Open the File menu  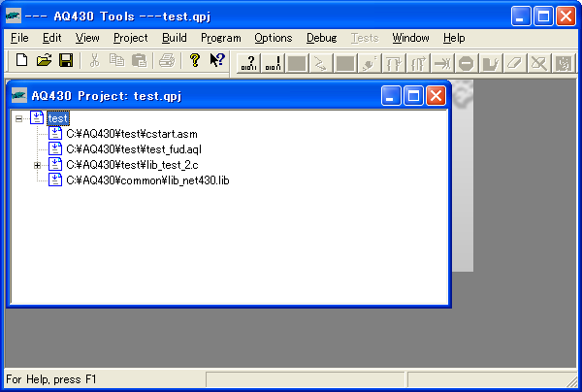(19, 38)
